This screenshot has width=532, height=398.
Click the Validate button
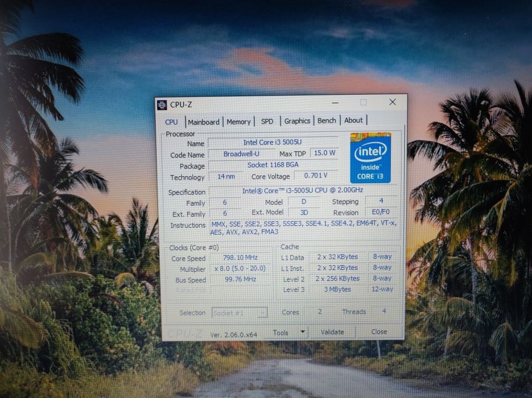tap(332, 332)
